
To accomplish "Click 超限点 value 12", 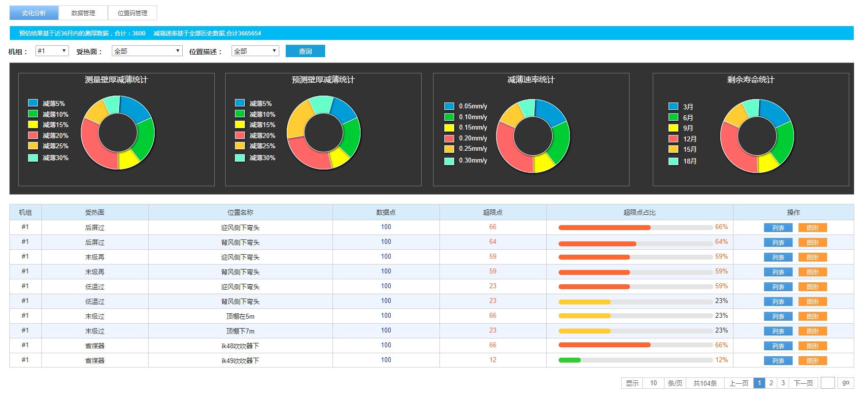I will (493, 360).
